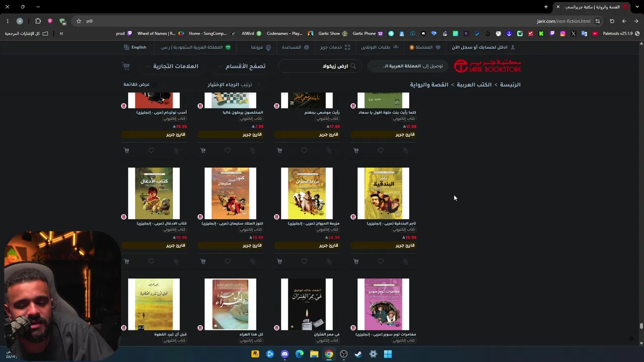Open a new browser tab
Screen dimensions: 644x362
(x=546, y=7)
